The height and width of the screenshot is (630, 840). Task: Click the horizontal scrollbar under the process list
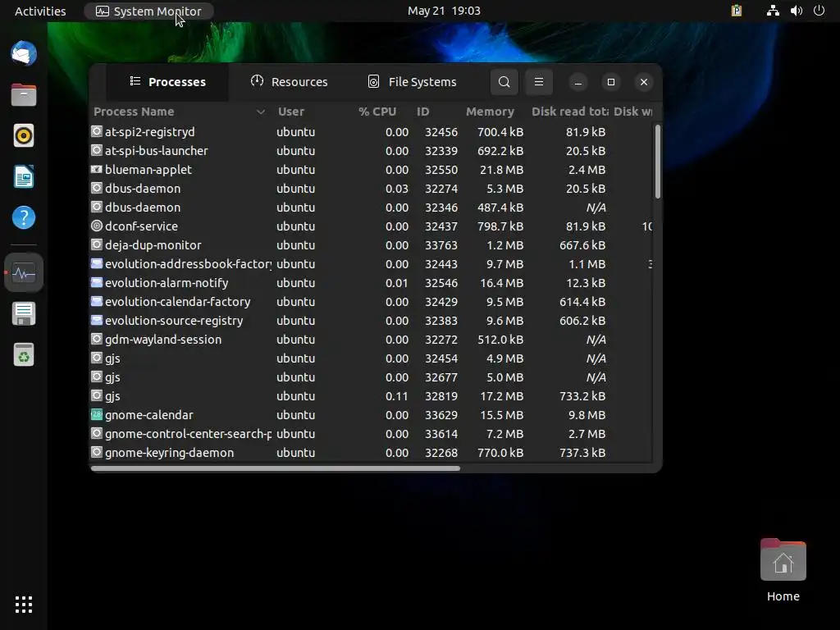[276, 468]
